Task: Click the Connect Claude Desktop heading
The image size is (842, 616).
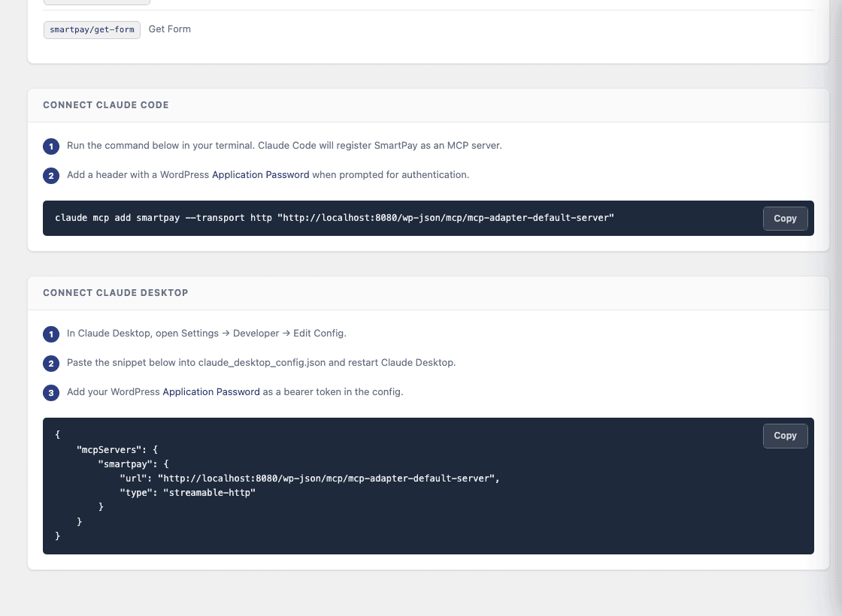Action: [x=116, y=293]
